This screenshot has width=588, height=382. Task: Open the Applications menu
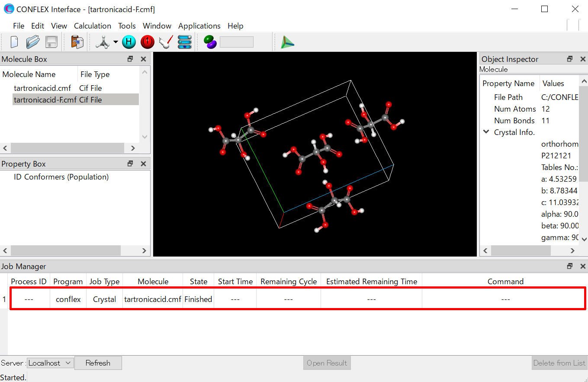(x=199, y=26)
